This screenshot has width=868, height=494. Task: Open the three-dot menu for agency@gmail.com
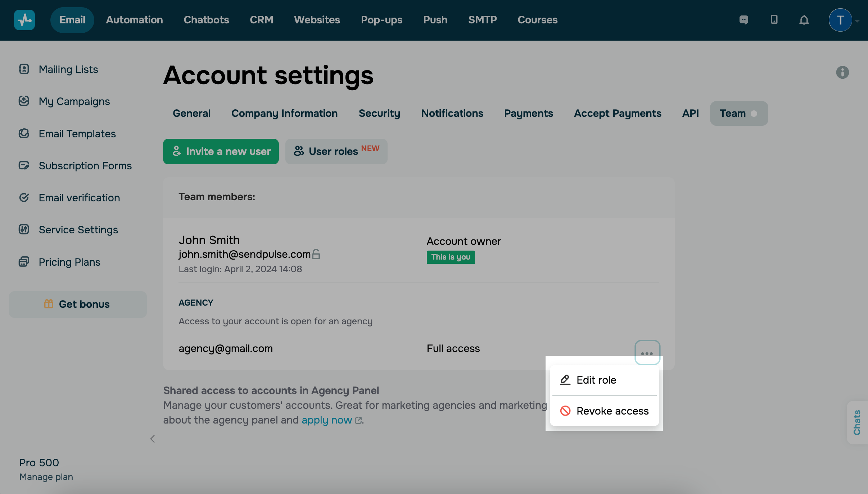tap(647, 353)
